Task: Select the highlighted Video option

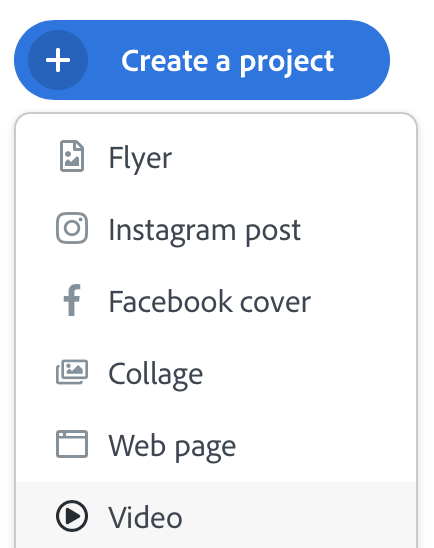Action: [x=216, y=515]
